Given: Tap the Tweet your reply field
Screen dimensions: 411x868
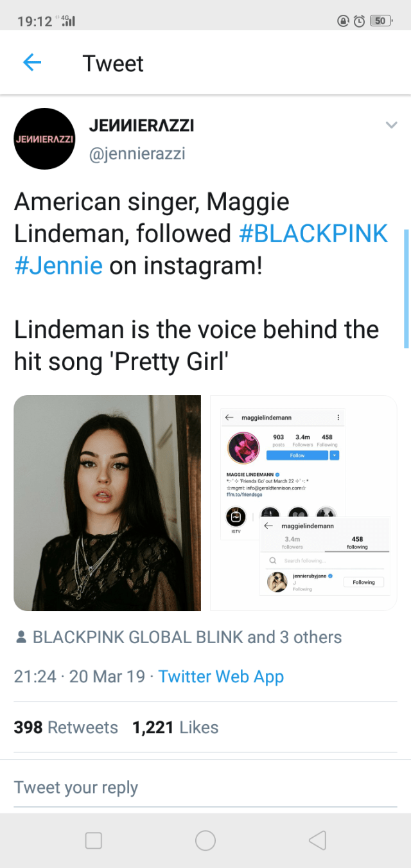Looking at the screenshot, I should coord(205,788).
